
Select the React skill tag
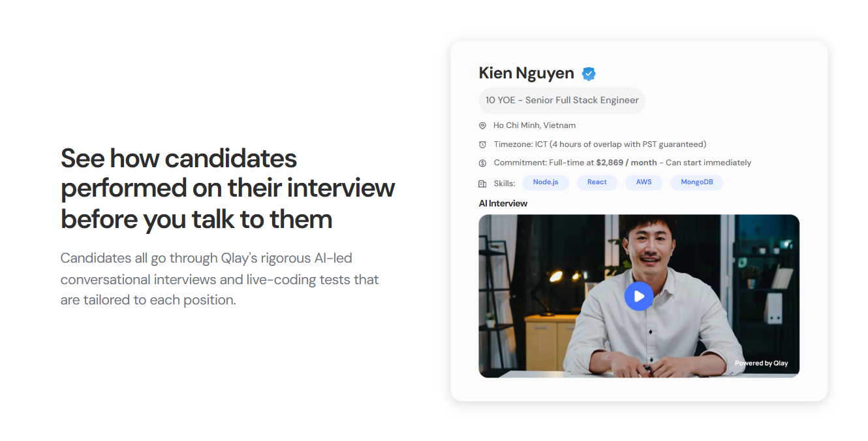597,182
